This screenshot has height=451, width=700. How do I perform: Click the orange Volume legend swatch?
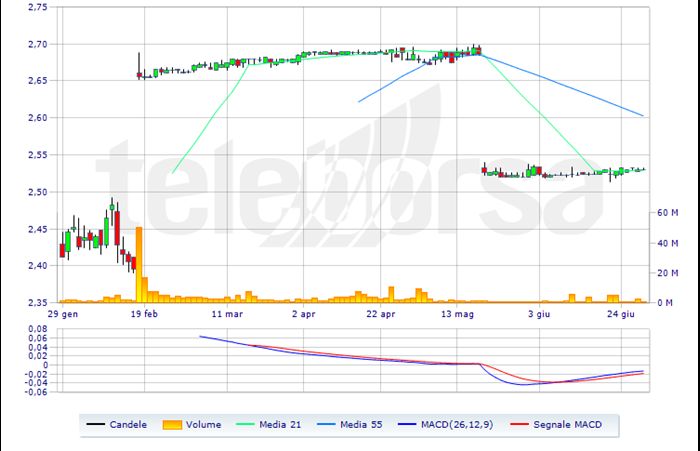(x=175, y=425)
